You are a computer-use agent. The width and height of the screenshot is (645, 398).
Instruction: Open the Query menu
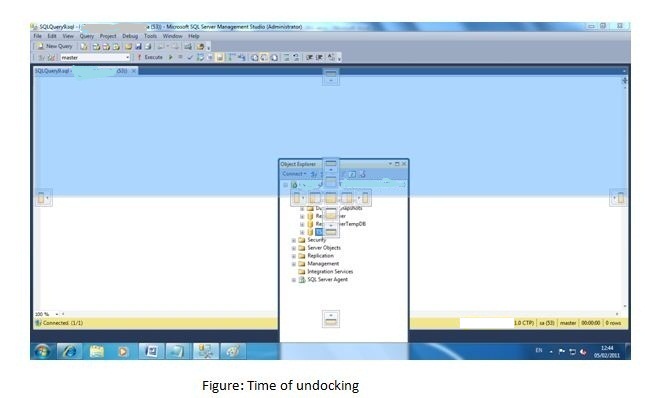click(x=87, y=36)
